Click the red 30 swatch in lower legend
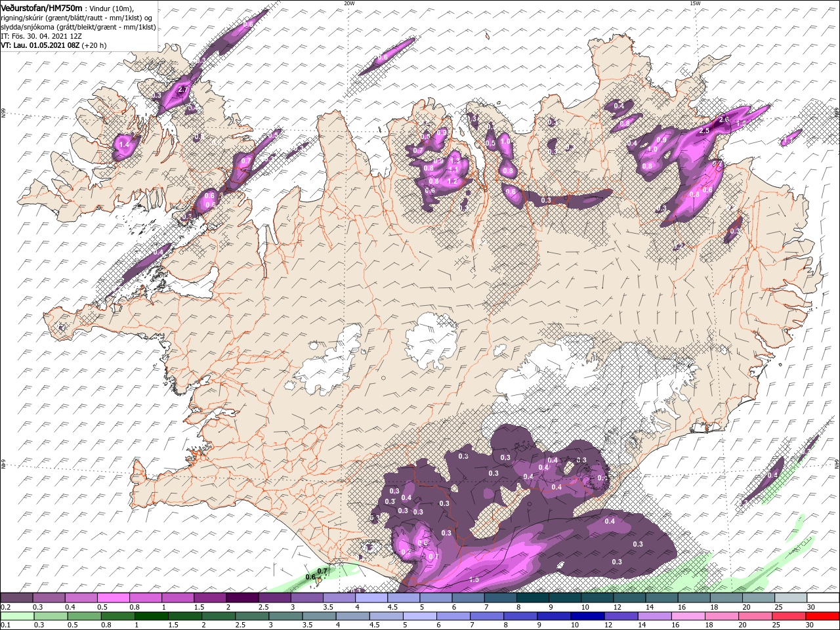Viewport: 840px width, 630px height. (822, 616)
